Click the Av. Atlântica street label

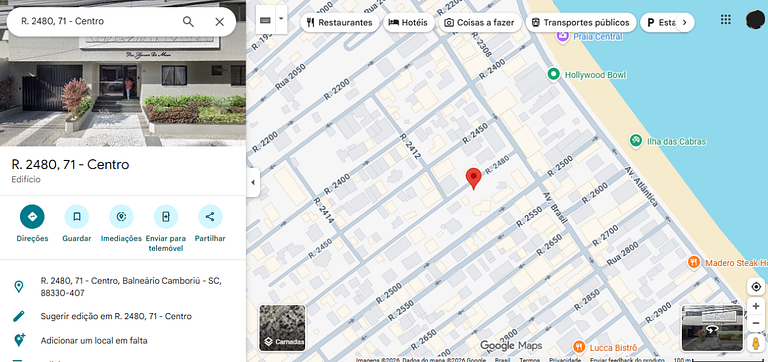click(641, 186)
